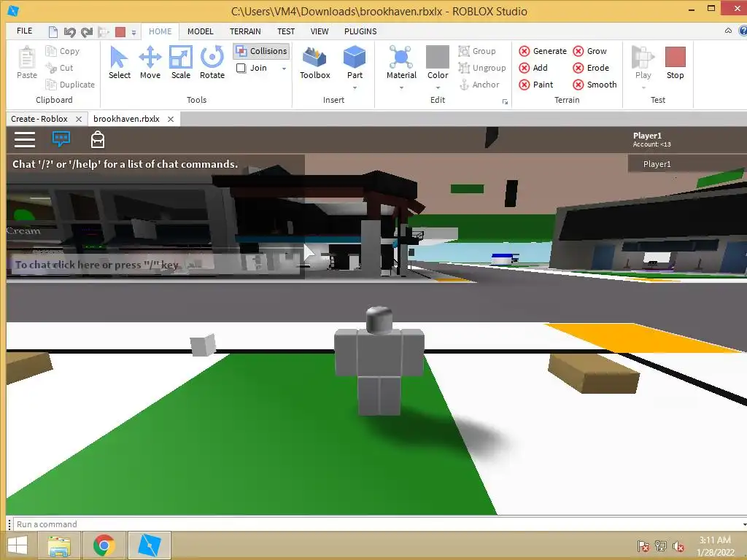Image resolution: width=747 pixels, height=560 pixels.
Task: Open the in-game hamburger menu
Action: click(x=25, y=139)
